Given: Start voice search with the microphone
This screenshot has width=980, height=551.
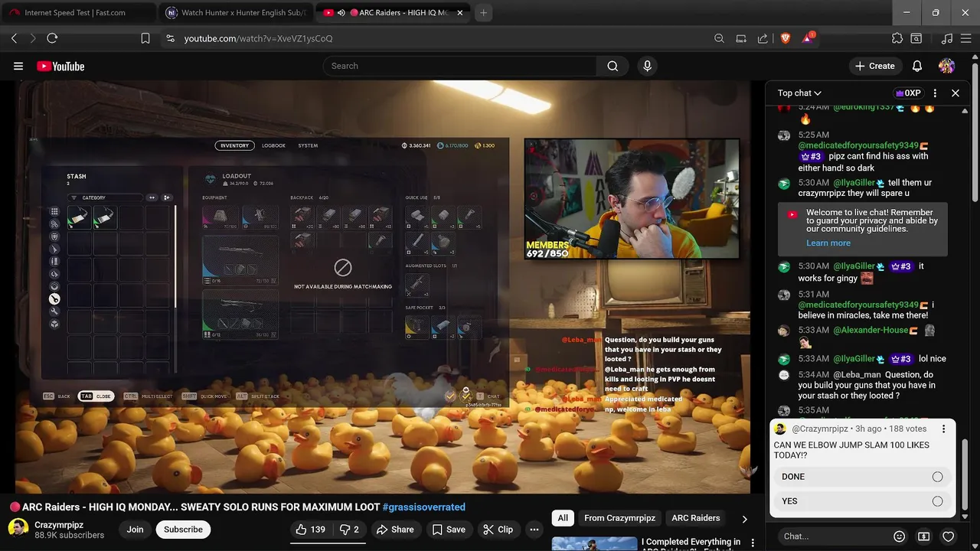Looking at the screenshot, I should pyautogui.click(x=647, y=66).
